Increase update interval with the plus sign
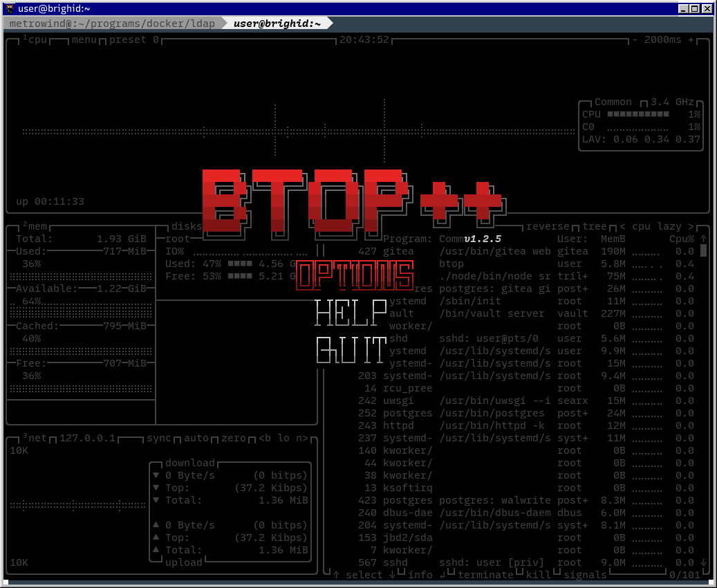Image resolution: width=717 pixels, height=588 pixels. [691, 39]
